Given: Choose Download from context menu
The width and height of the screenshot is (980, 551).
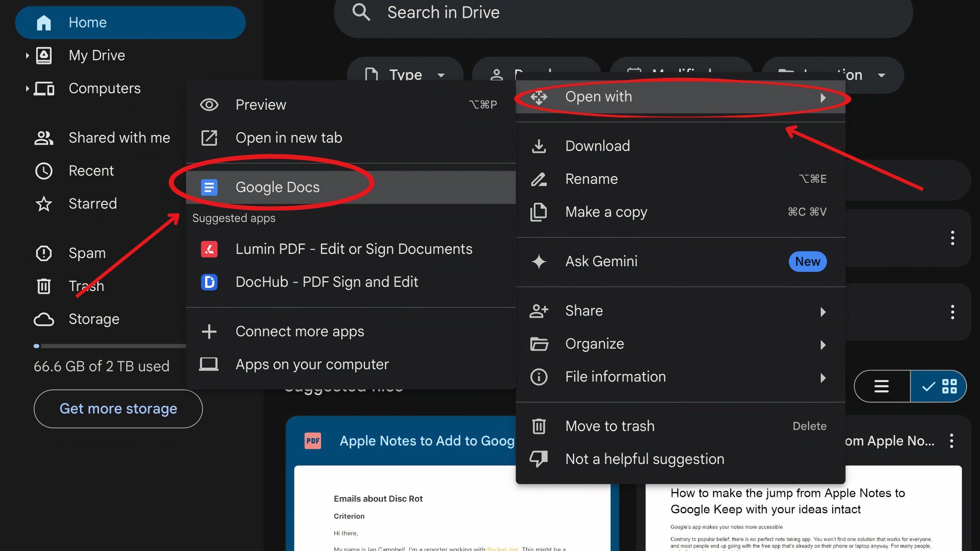Looking at the screenshot, I should point(680,146).
